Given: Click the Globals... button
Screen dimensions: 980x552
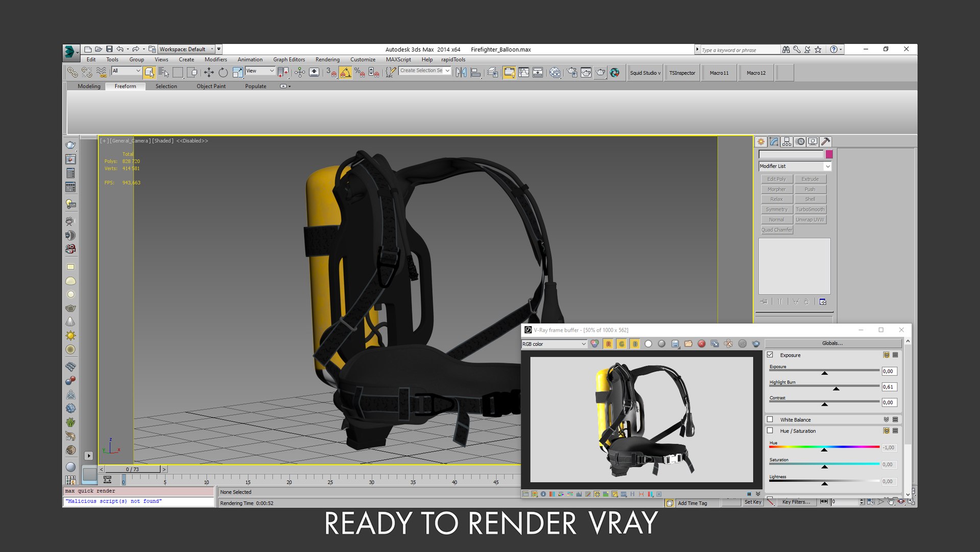Looking at the screenshot, I should pyautogui.click(x=832, y=343).
